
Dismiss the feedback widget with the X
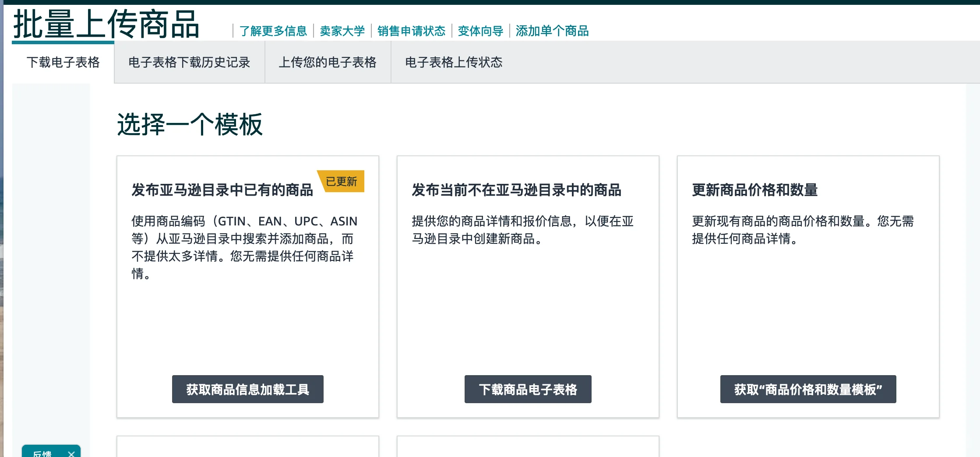click(71, 453)
